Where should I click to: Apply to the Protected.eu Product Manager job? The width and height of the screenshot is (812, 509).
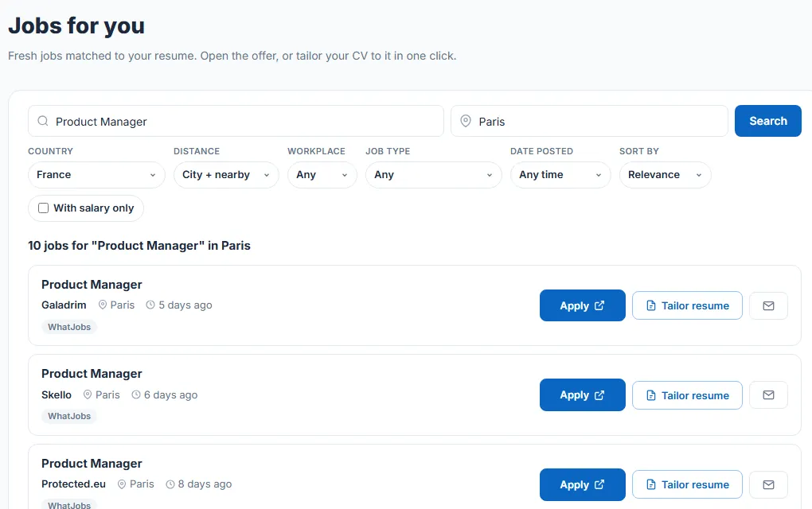click(583, 484)
